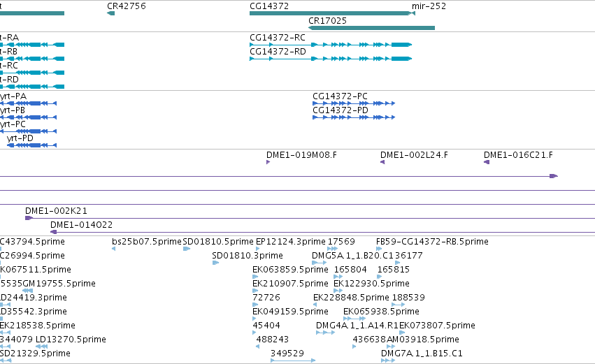Image resolution: width=595 pixels, height=364 pixels.
Task: Click the 45404 feature label
Action: (266, 326)
